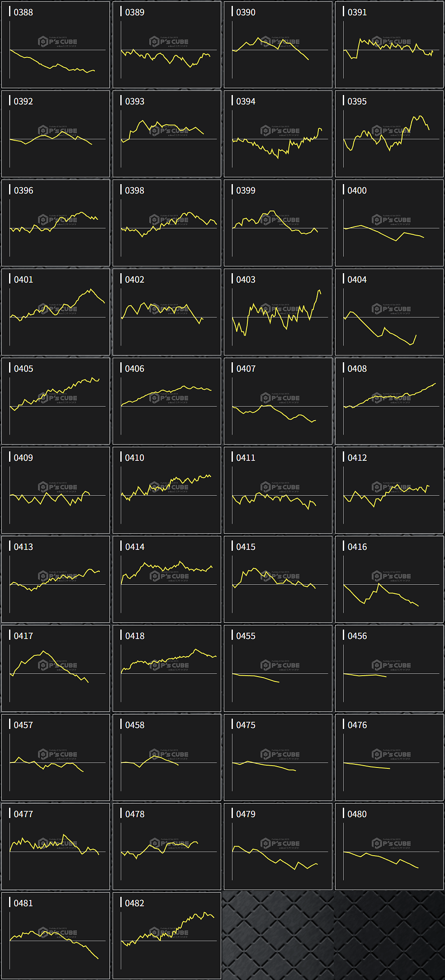View machine 0408 graph thumbnail

tap(389, 401)
